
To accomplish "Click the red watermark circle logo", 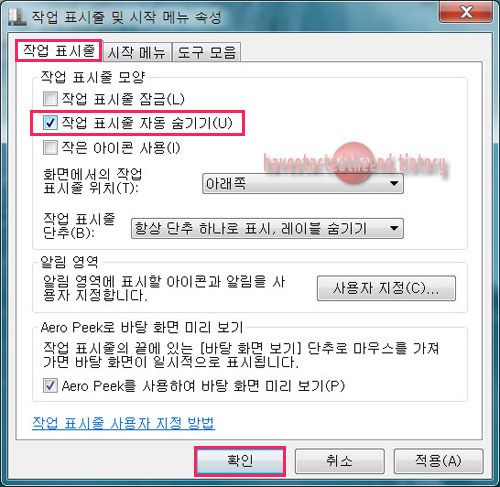I will pyautogui.click(x=353, y=162).
